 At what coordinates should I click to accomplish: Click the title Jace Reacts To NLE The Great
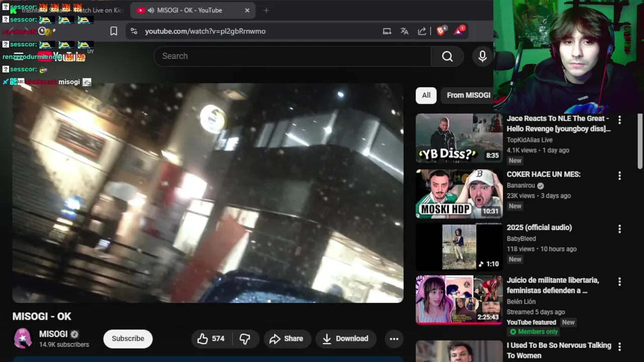(558, 124)
